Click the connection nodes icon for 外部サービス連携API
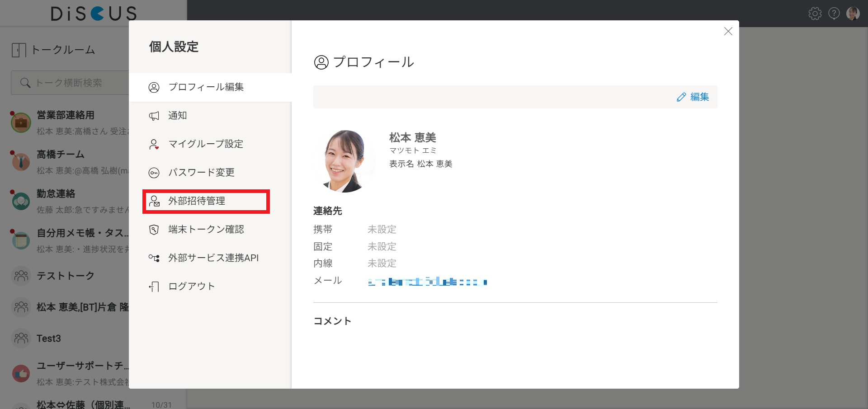Viewport: 868px width, 409px height. tap(154, 258)
